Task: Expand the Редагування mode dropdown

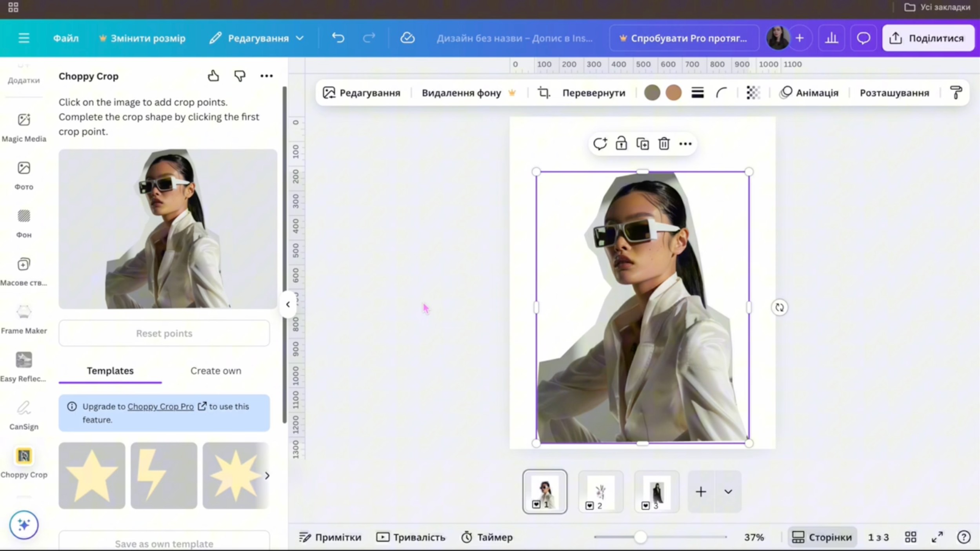Action: [257, 38]
